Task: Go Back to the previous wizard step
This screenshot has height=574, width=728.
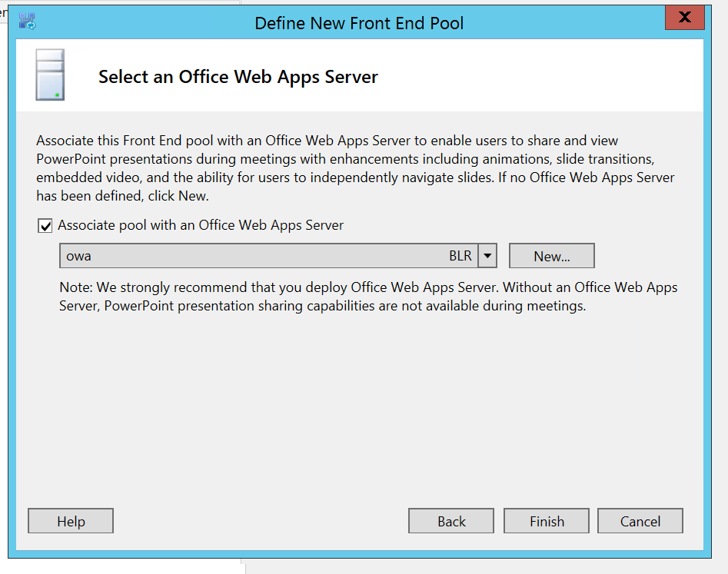Action: tap(450, 521)
